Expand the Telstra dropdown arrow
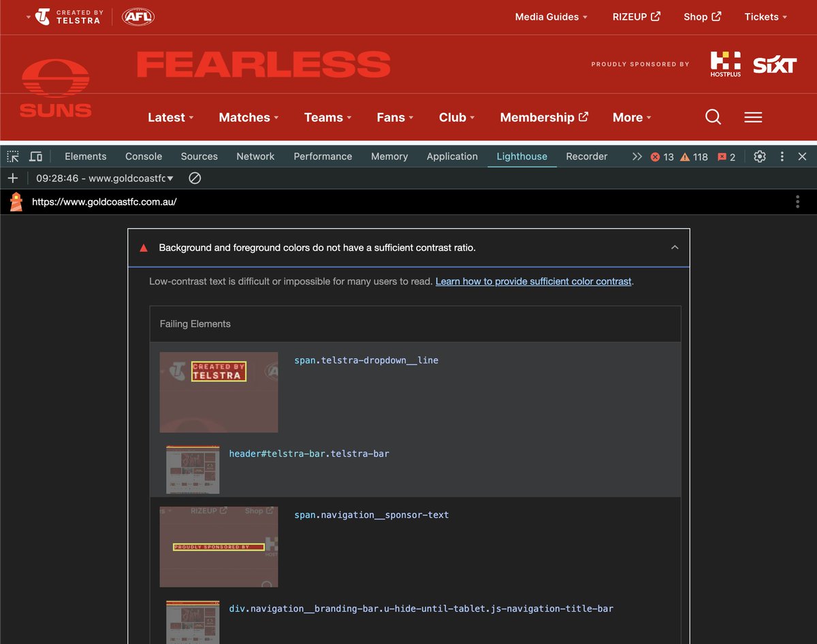 (x=29, y=17)
